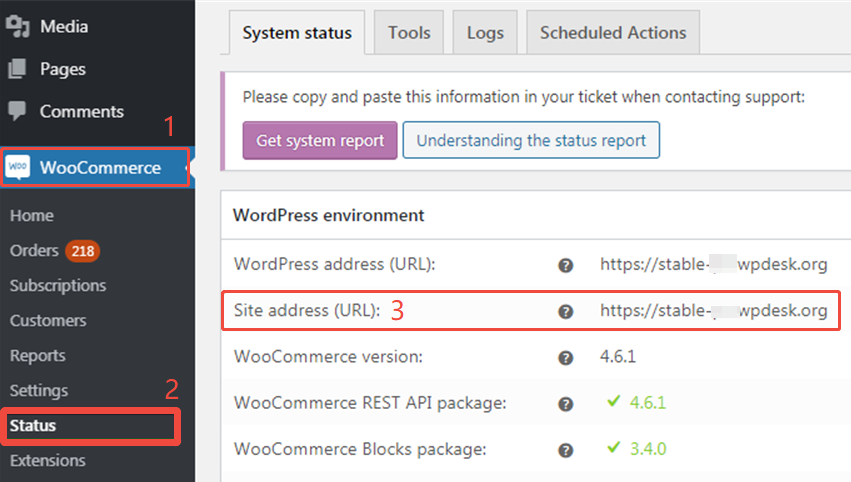
Task: Click green checkmark beside Blocks package 3.4.0
Action: (x=613, y=447)
